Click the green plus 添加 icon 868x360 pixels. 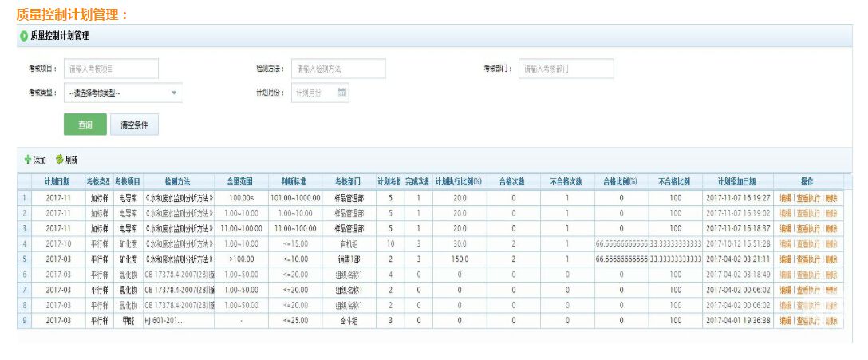coord(28,160)
